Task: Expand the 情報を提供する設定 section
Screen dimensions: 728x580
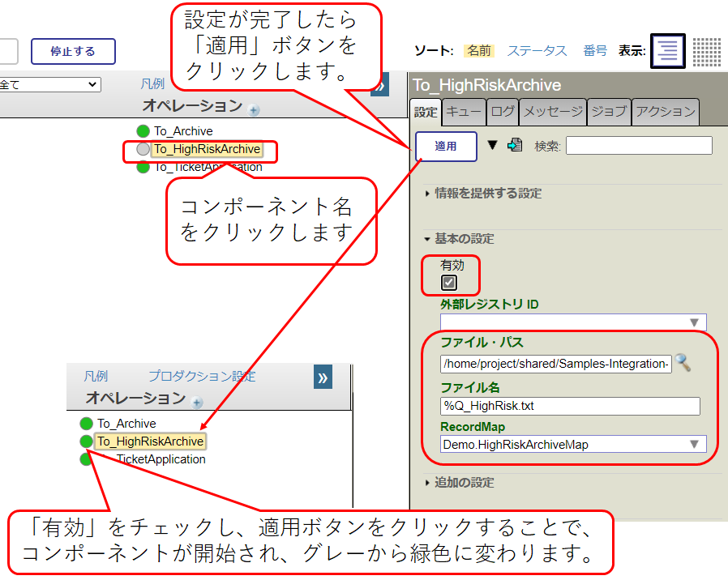Action: pyautogui.click(x=488, y=194)
